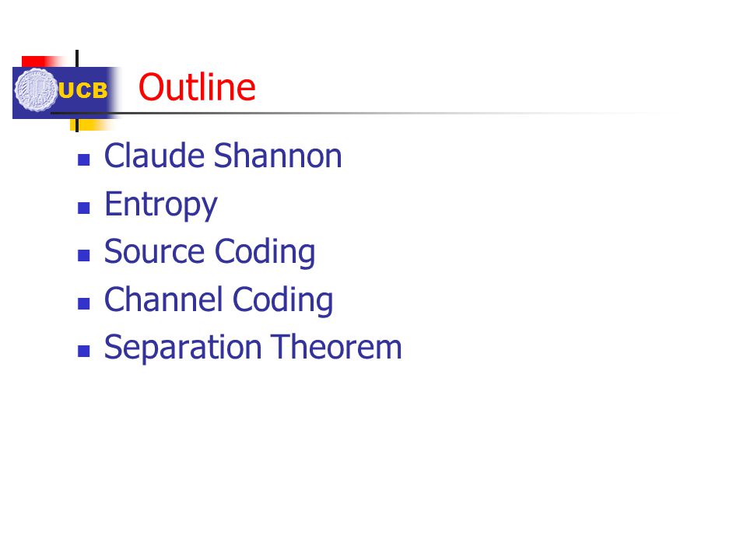747x560 pixels.
Task: Select the red 'Outline' slide title
Action: pyautogui.click(x=197, y=87)
